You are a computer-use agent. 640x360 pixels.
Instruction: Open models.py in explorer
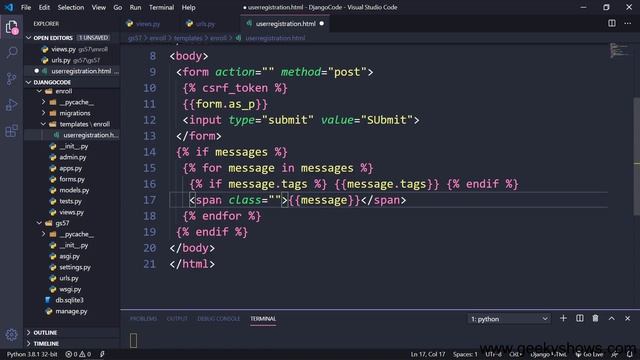coord(72,190)
